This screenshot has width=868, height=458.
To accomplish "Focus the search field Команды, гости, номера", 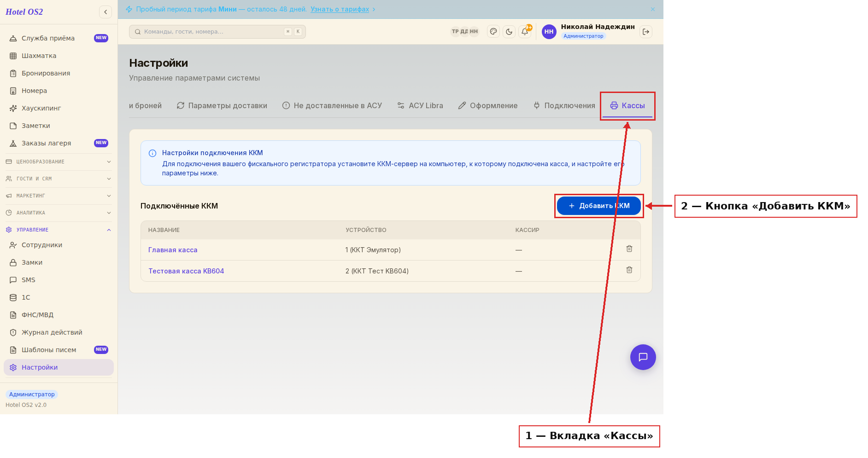I will coord(217,32).
